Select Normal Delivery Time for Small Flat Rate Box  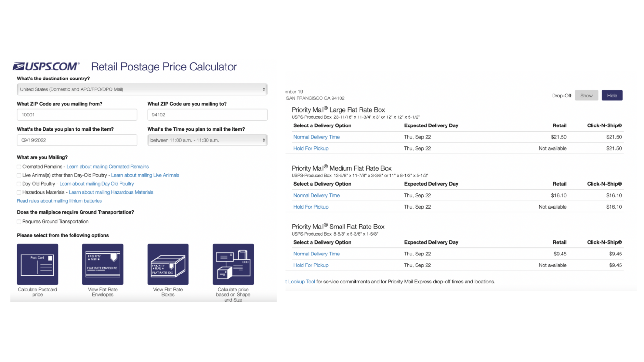tap(316, 253)
